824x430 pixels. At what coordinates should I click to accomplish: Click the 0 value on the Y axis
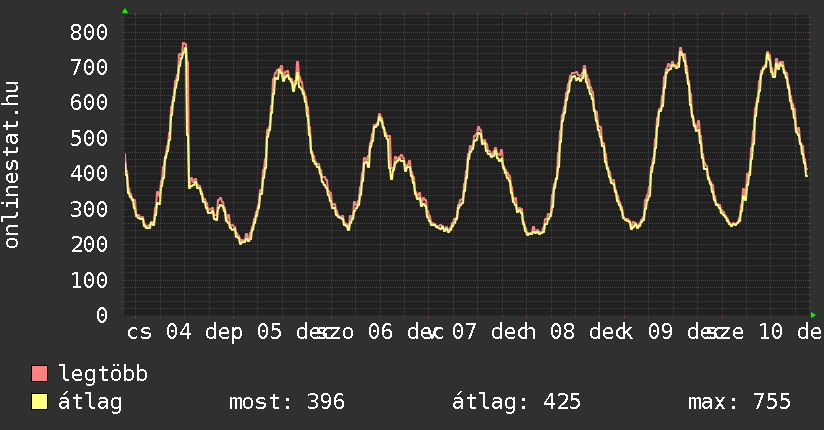click(101, 315)
